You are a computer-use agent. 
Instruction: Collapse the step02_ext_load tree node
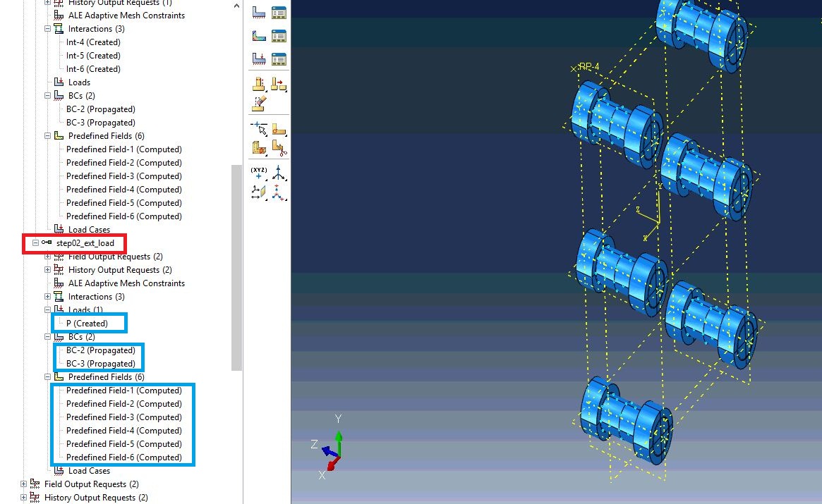point(35,243)
